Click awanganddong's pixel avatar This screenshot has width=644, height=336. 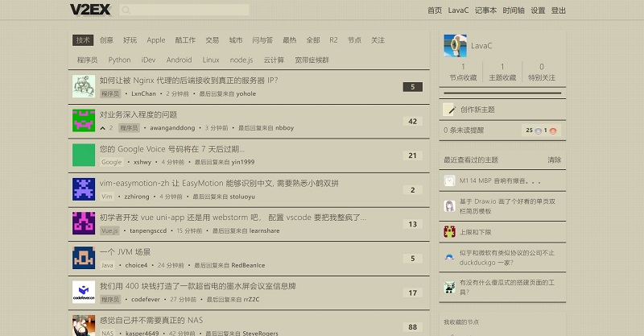[x=84, y=120]
